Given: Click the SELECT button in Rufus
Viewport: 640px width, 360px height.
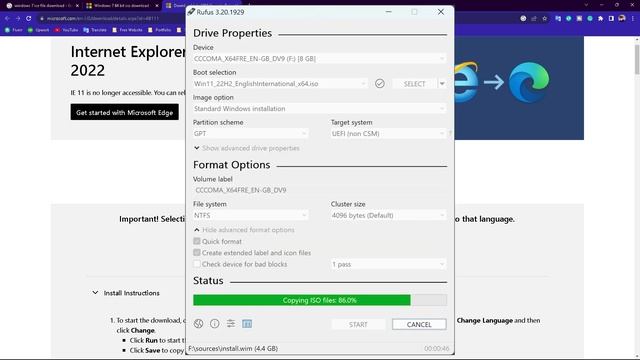Looking at the screenshot, I should coord(414,84).
